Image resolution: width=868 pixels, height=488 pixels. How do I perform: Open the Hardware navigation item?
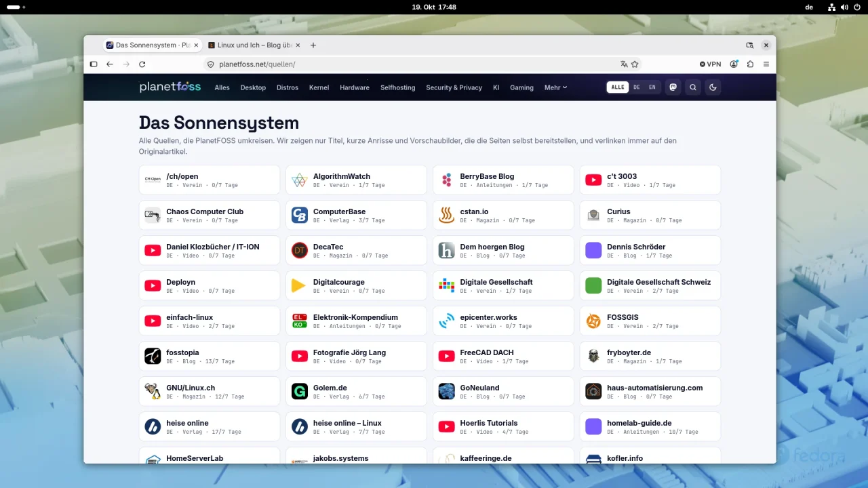tap(355, 87)
